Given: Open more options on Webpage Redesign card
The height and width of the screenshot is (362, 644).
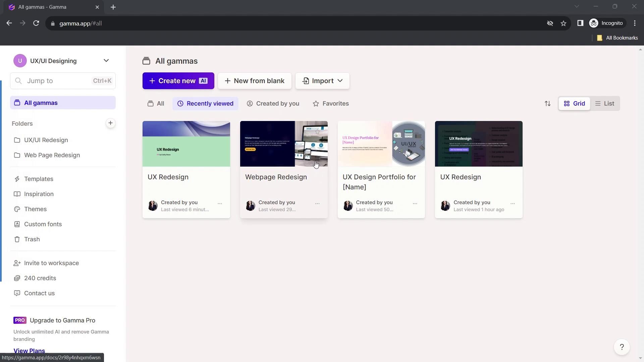Looking at the screenshot, I should click(317, 203).
